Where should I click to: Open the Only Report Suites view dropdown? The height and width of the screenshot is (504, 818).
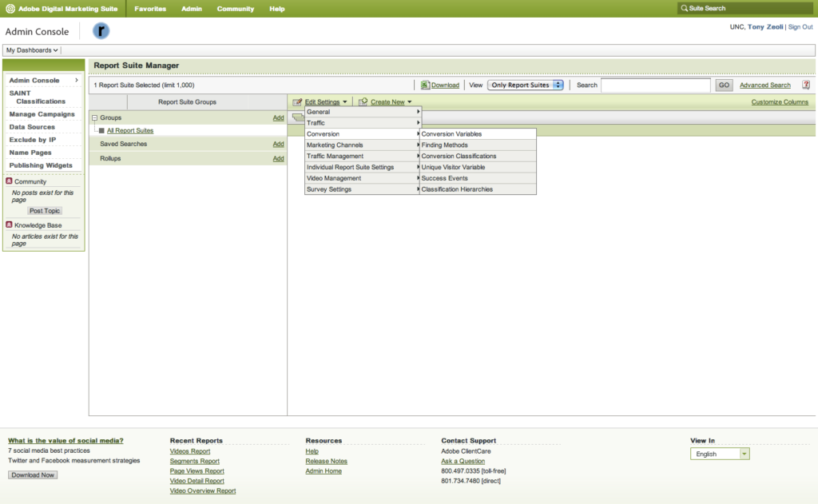tap(526, 85)
